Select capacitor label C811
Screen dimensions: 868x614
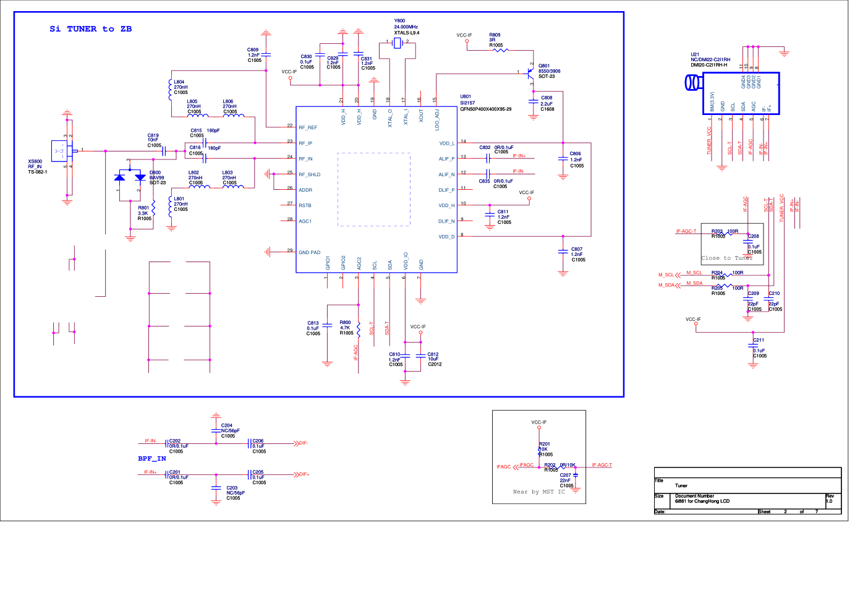(x=503, y=212)
